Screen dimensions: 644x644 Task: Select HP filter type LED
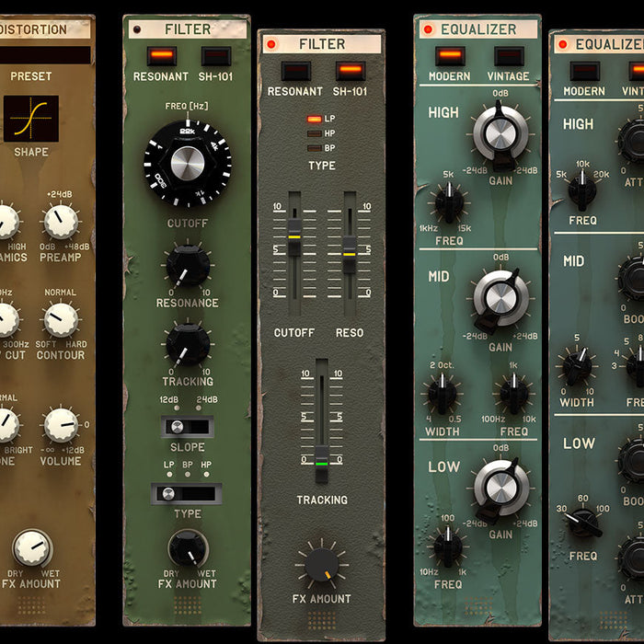coord(315,133)
